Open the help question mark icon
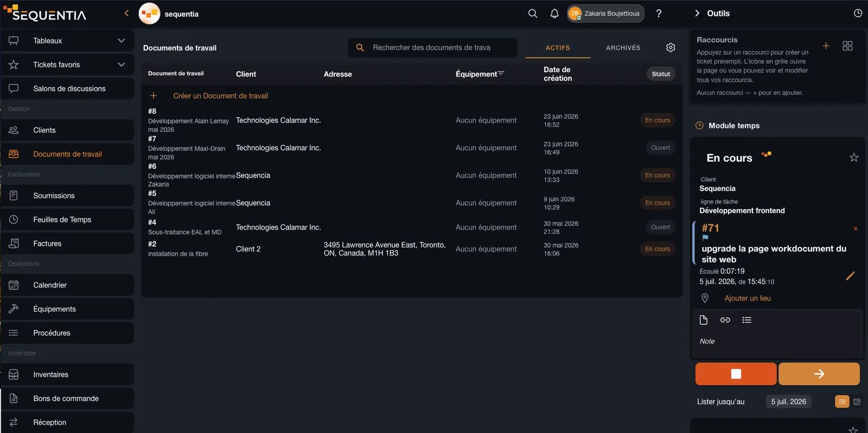868x433 pixels. pos(659,14)
